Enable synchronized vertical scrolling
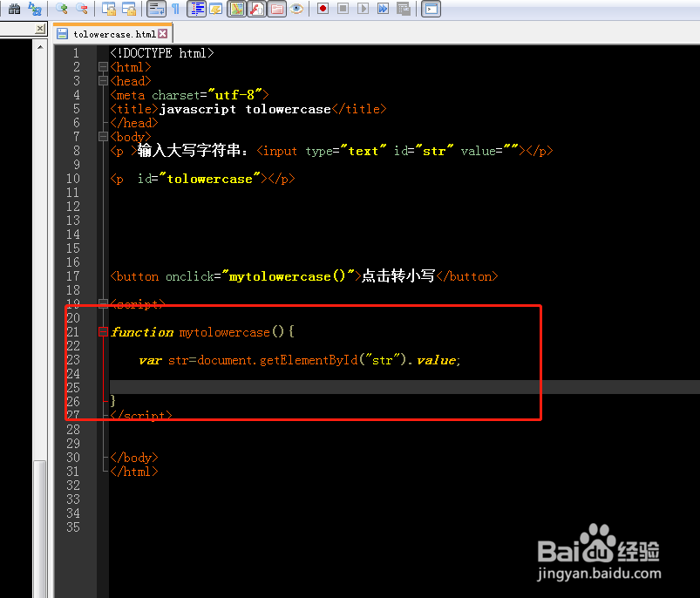 pyautogui.click(x=108, y=9)
